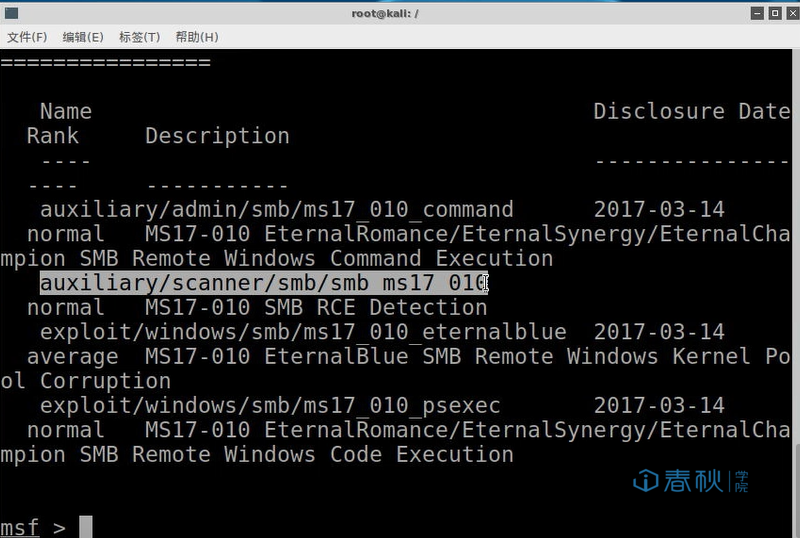
Task: Click the highlighted auxiliary/scanner/smb/smb_ms17_010 text
Action: click(x=264, y=283)
